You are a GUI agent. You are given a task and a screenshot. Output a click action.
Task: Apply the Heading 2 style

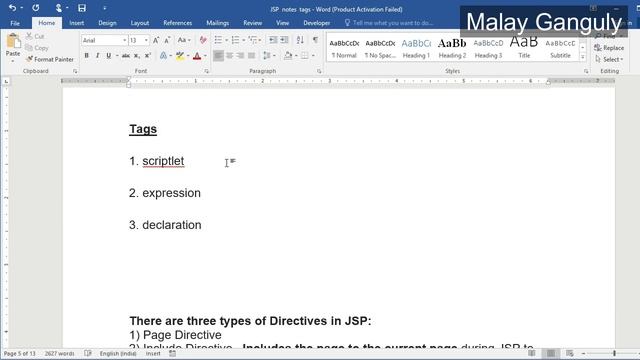(x=452, y=48)
